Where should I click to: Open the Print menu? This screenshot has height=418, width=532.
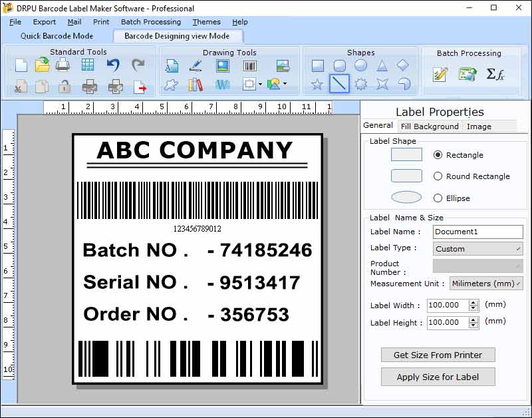click(x=101, y=22)
